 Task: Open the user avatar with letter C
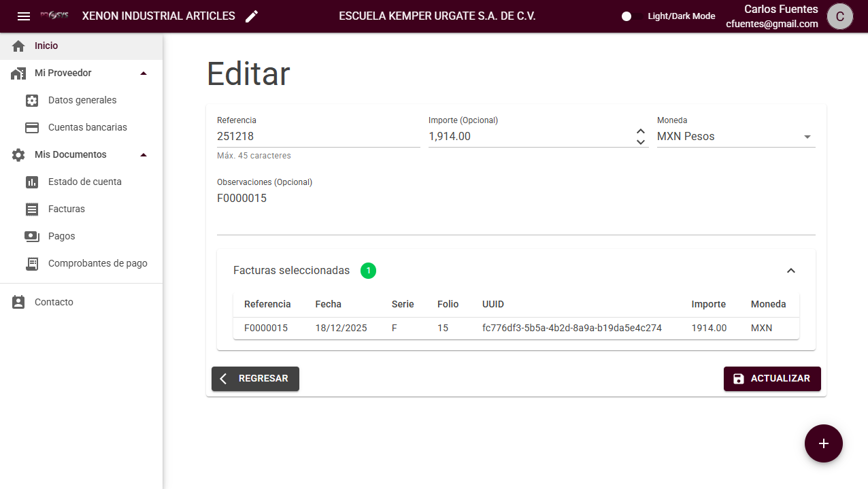pos(839,16)
